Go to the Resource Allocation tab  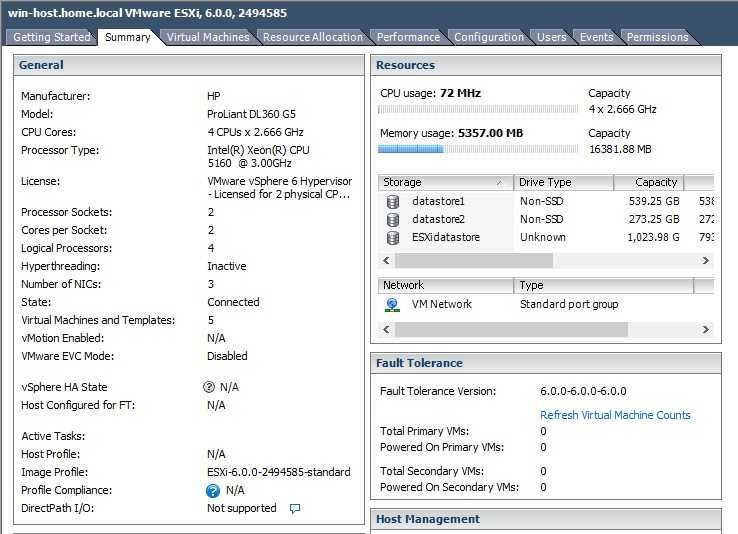pos(313,37)
